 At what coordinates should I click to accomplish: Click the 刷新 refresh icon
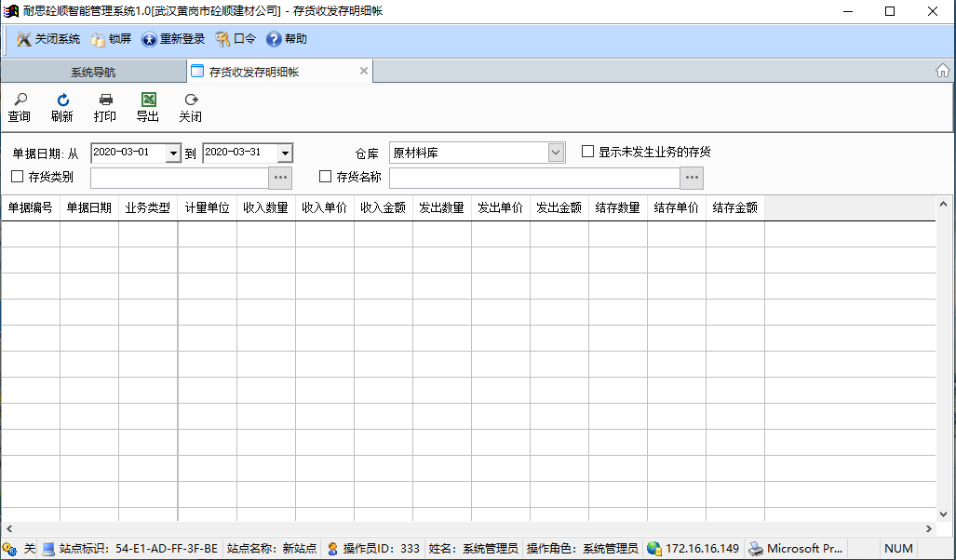click(62, 100)
